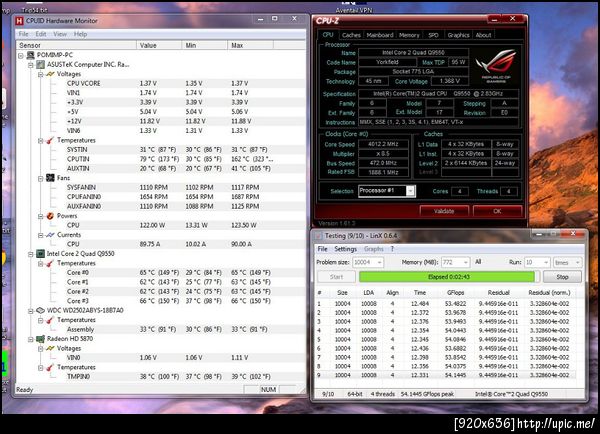Click the OK button in CPU-Z

pyautogui.click(x=497, y=211)
